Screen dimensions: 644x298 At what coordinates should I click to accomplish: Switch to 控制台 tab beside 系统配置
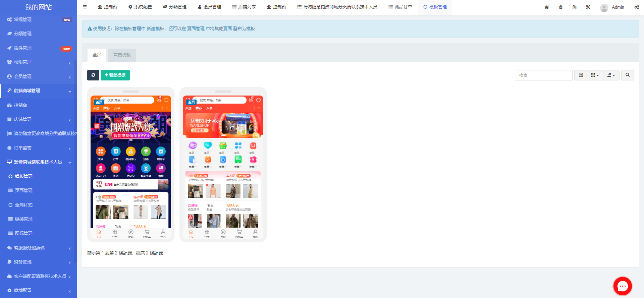click(x=107, y=7)
